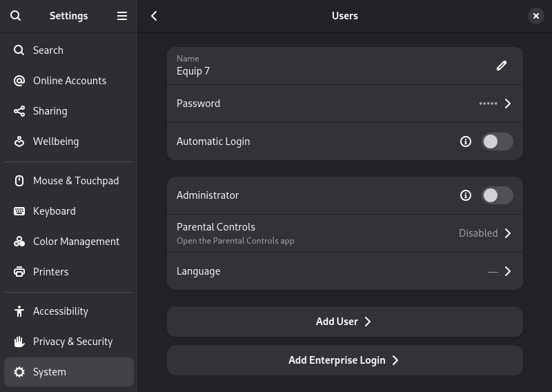Click the Add Enterprise Login button
552x392 pixels.
(344, 360)
